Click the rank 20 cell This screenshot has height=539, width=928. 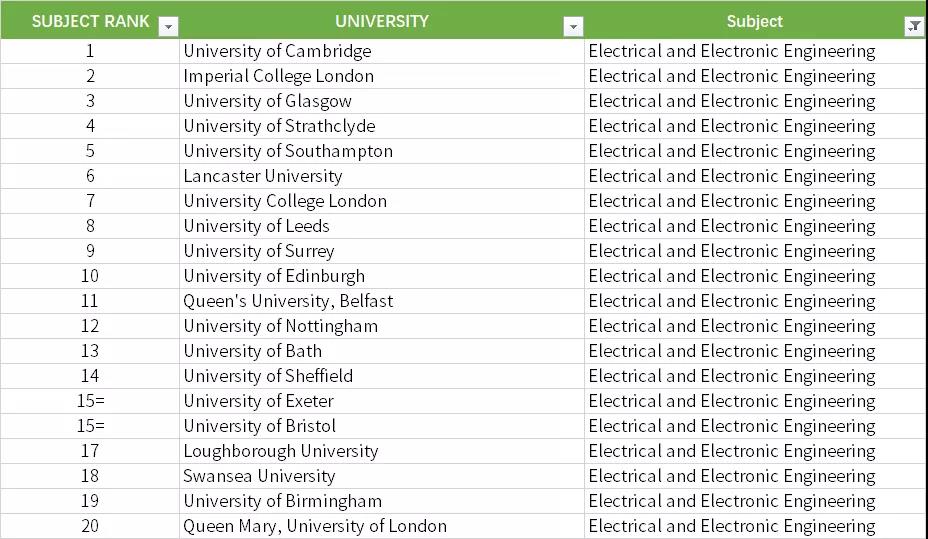[x=90, y=526]
